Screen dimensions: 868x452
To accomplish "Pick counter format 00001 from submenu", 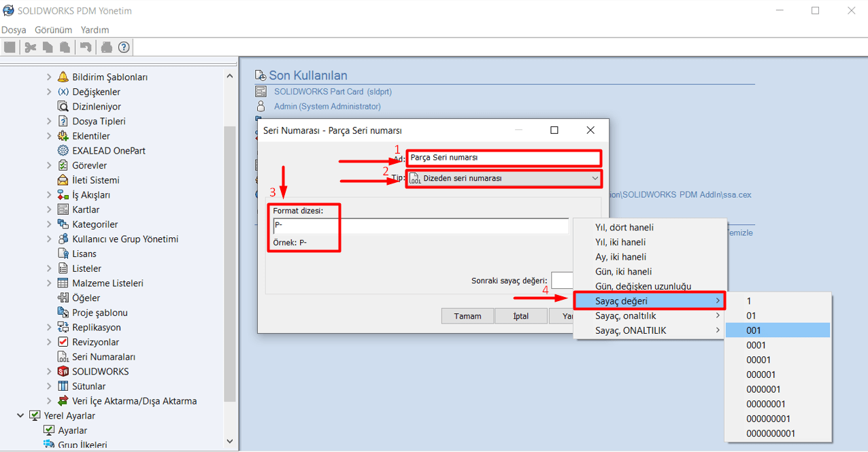I will click(x=778, y=360).
